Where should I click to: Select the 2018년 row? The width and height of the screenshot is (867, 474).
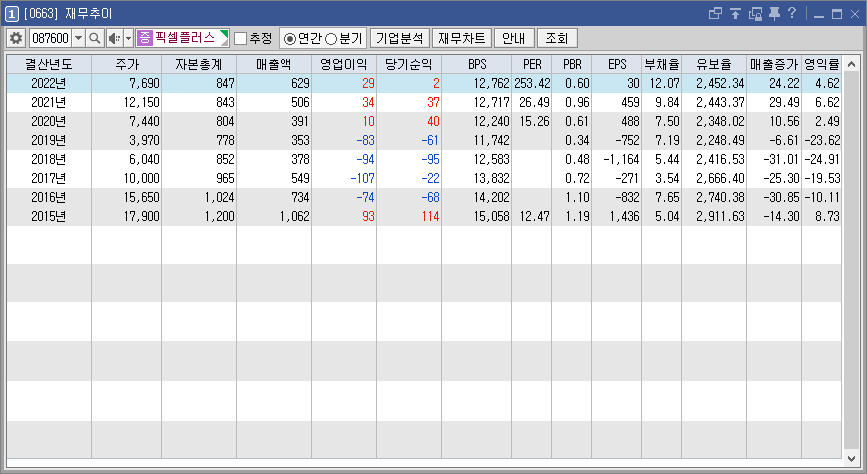pos(424,159)
